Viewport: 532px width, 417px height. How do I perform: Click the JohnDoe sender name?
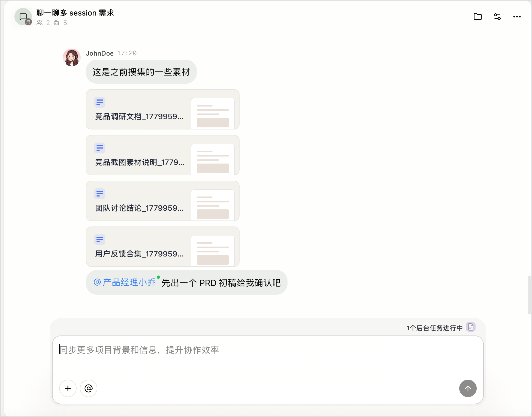click(100, 53)
